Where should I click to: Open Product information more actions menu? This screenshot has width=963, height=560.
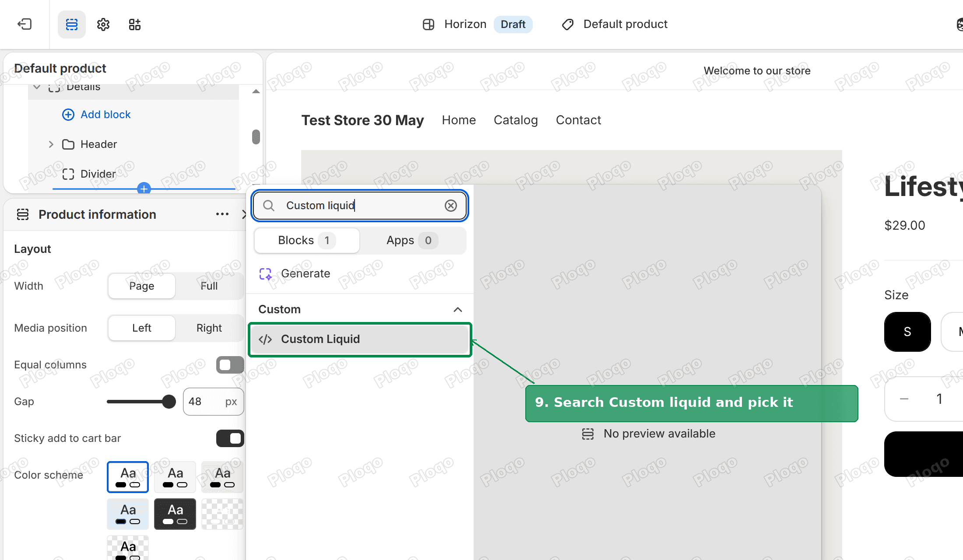pyautogui.click(x=222, y=214)
